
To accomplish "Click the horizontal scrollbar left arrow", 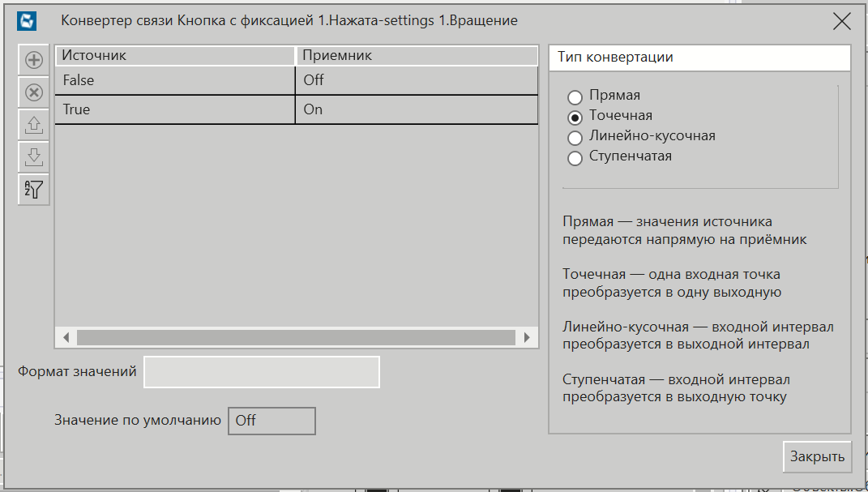I will (x=66, y=337).
